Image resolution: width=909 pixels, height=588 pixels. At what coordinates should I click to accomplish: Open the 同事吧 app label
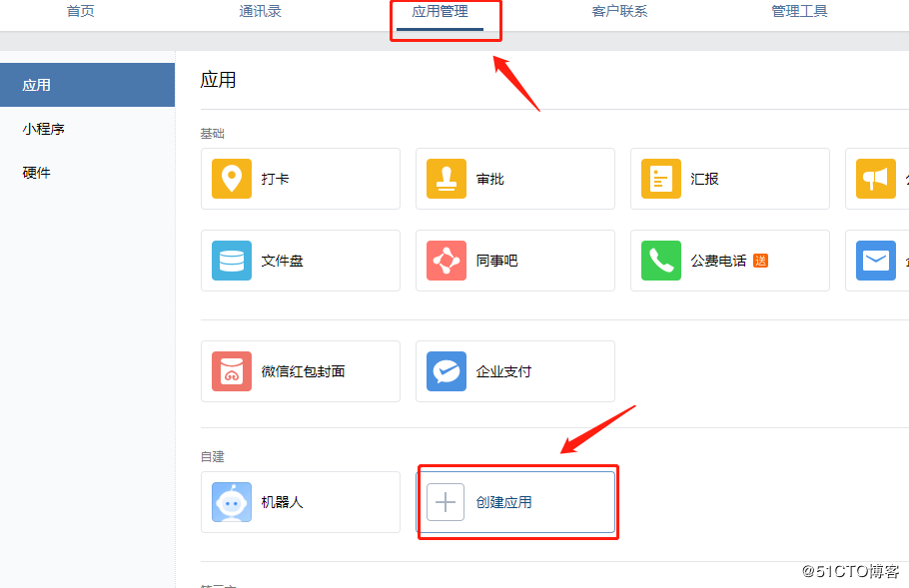(x=496, y=262)
